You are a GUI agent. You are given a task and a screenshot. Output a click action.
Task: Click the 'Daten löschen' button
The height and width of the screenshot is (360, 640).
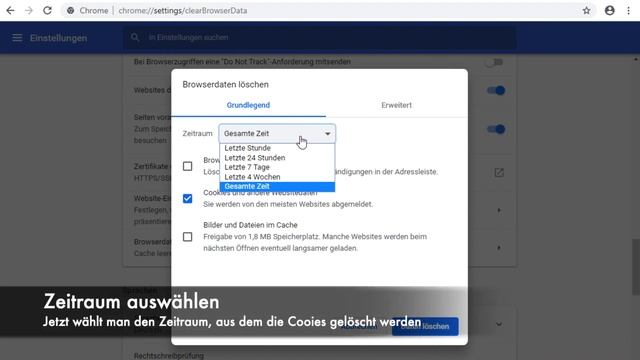[x=425, y=327]
